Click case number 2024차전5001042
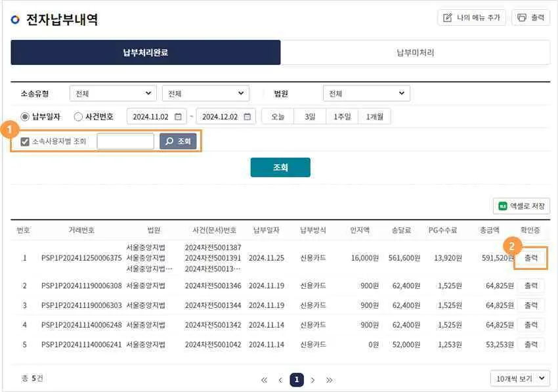558x392 pixels. click(x=213, y=344)
